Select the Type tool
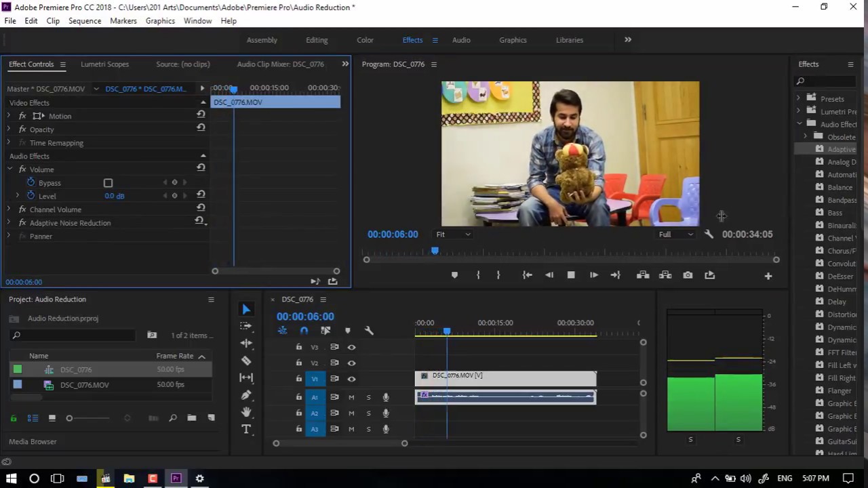The height and width of the screenshot is (488, 868). [x=246, y=429]
